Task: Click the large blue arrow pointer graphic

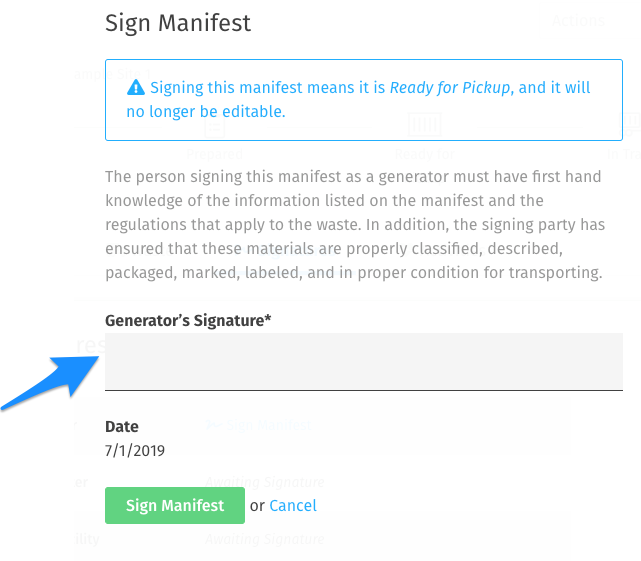Action: (50, 383)
